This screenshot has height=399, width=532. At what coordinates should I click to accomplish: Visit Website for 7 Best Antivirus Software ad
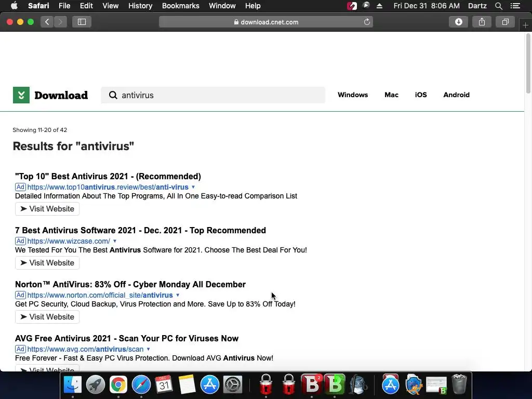(47, 262)
